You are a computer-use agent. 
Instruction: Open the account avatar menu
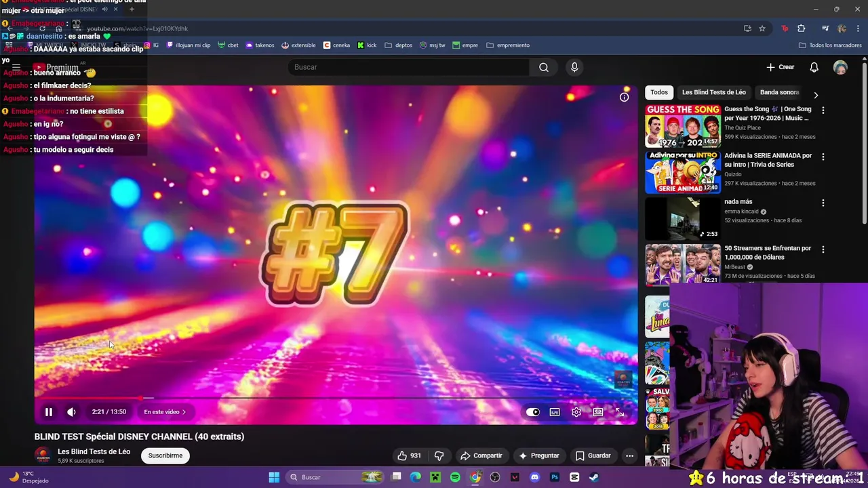(x=840, y=67)
